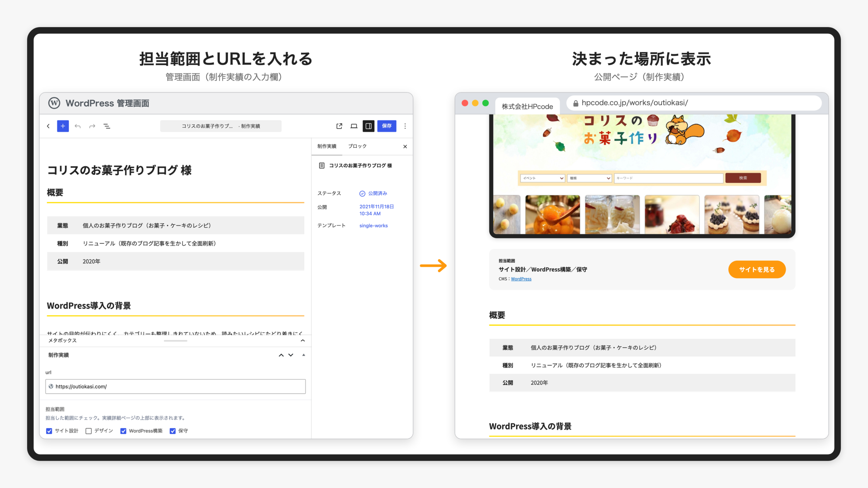The height and width of the screenshot is (488, 868).
Task: Open the document overview list icon
Action: [x=107, y=126]
